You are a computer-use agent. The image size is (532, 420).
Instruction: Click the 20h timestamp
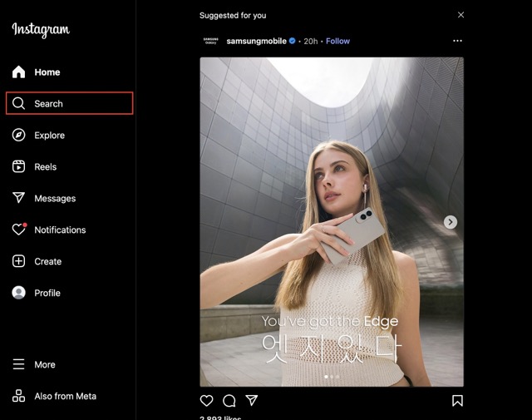pyautogui.click(x=310, y=42)
